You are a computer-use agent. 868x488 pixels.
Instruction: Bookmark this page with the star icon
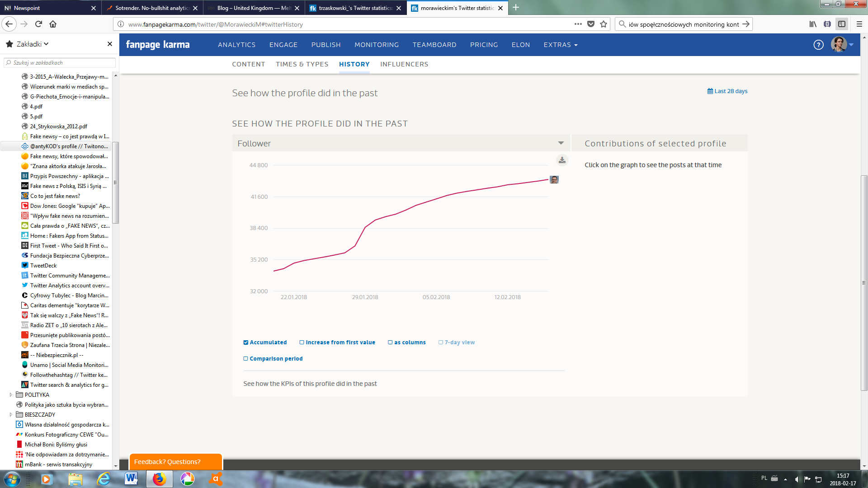coord(604,24)
